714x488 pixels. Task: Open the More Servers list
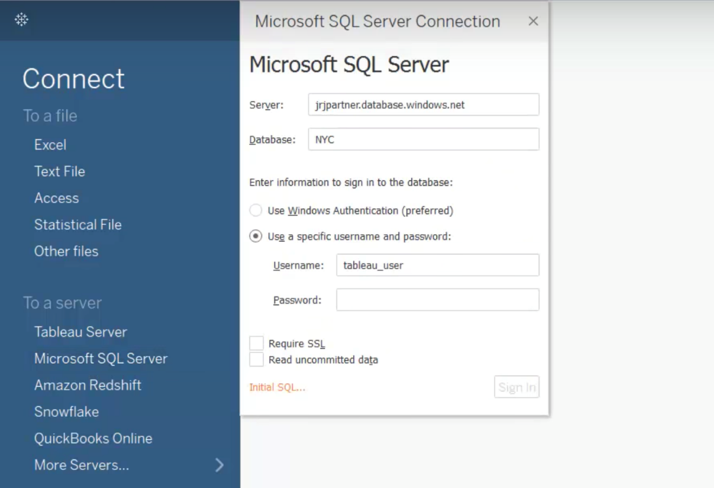82,465
